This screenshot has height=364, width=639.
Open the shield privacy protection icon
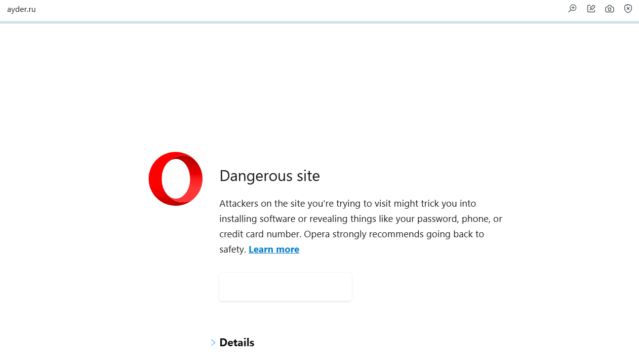click(628, 8)
